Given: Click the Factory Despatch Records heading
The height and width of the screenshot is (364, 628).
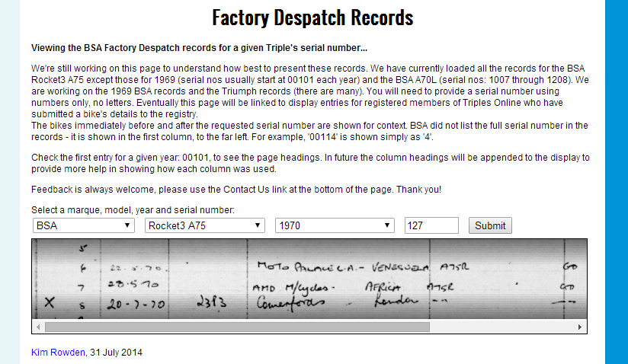Looking at the screenshot, I should (x=312, y=18).
